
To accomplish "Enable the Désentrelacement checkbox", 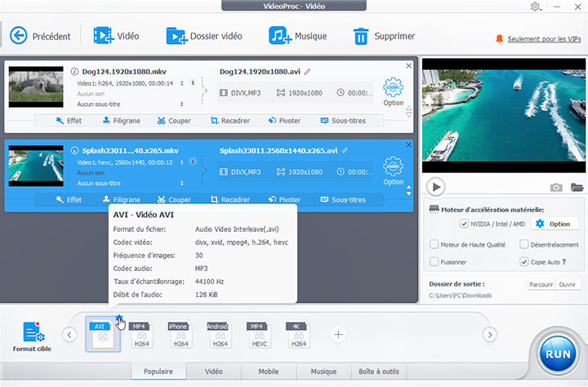I will click(x=523, y=244).
